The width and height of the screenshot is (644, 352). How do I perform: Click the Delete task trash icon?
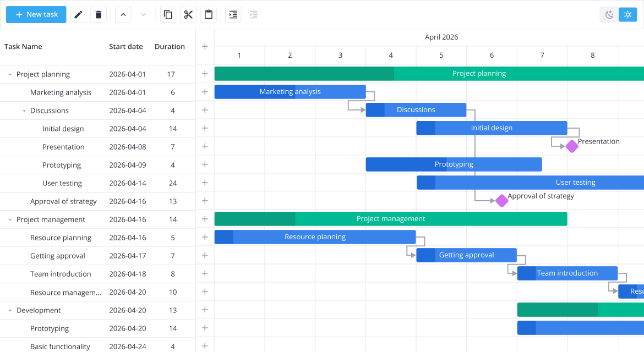(99, 14)
